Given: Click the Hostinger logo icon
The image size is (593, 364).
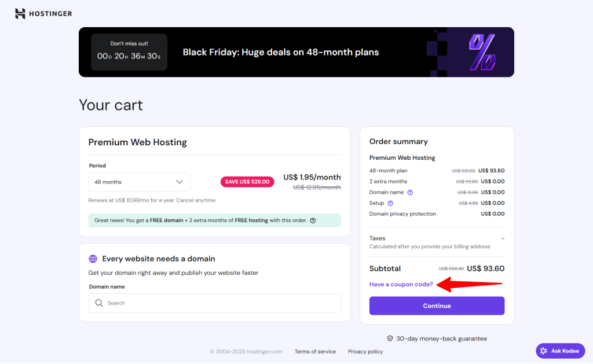Looking at the screenshot, I should pyautogui.click(x=19, y=13).
